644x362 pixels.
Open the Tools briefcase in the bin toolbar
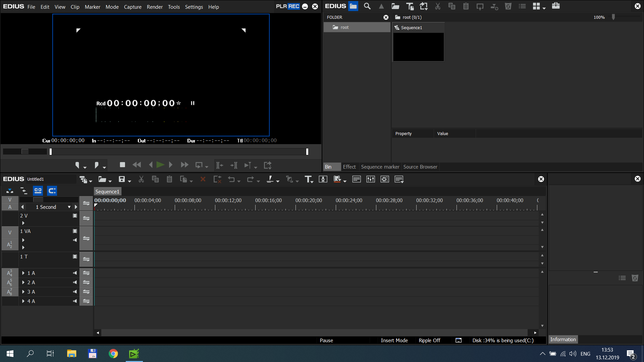click(556, 6)
